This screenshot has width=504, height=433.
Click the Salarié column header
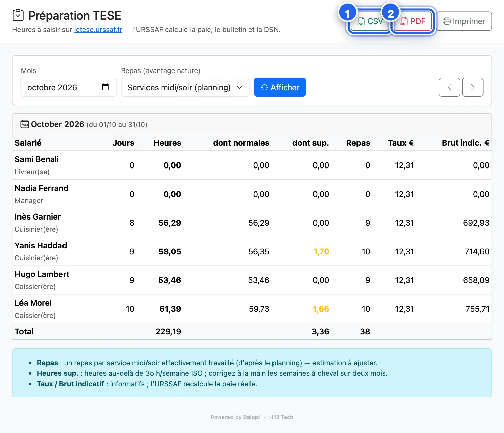point(28,143)
